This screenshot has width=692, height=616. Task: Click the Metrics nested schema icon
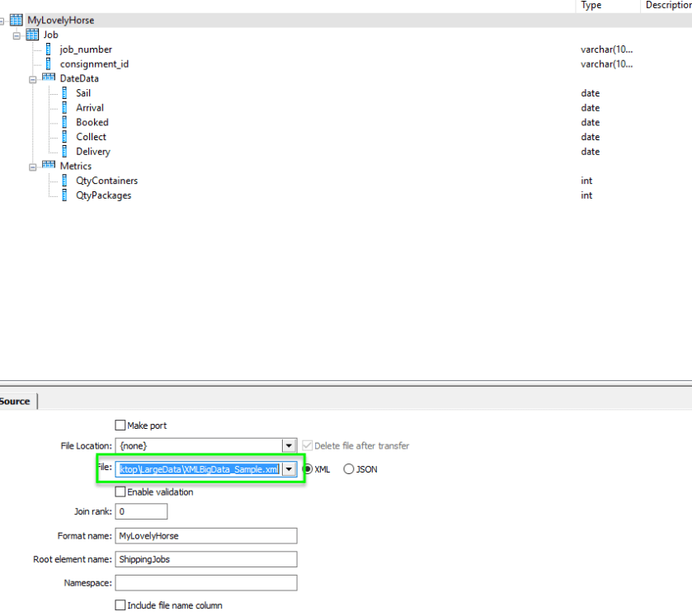click(49, 166)
